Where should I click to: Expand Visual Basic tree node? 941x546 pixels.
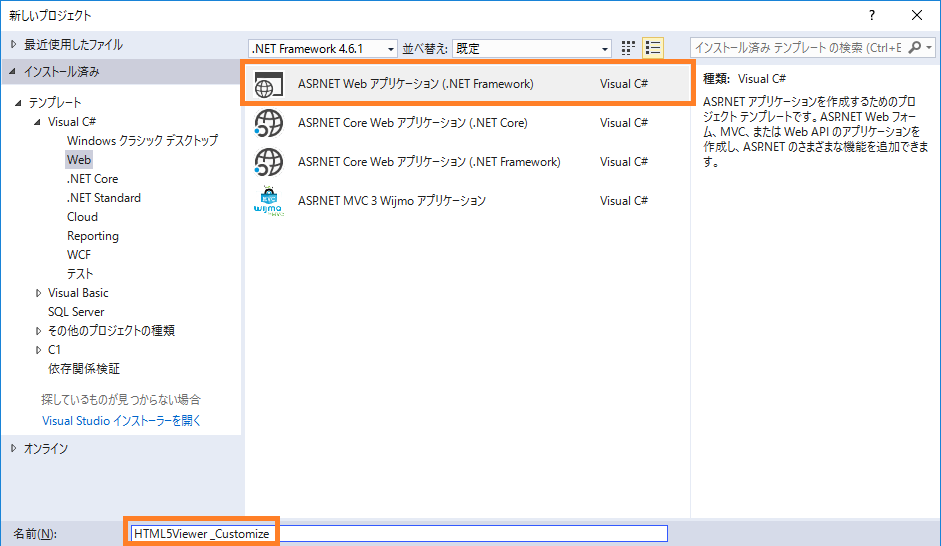pyautogui.click(x=38, y=293)
